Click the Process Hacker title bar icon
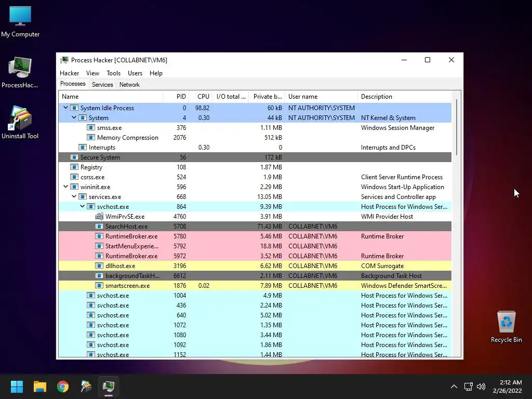The width and height of the screenshot is (532, 399). click(64, 60)
